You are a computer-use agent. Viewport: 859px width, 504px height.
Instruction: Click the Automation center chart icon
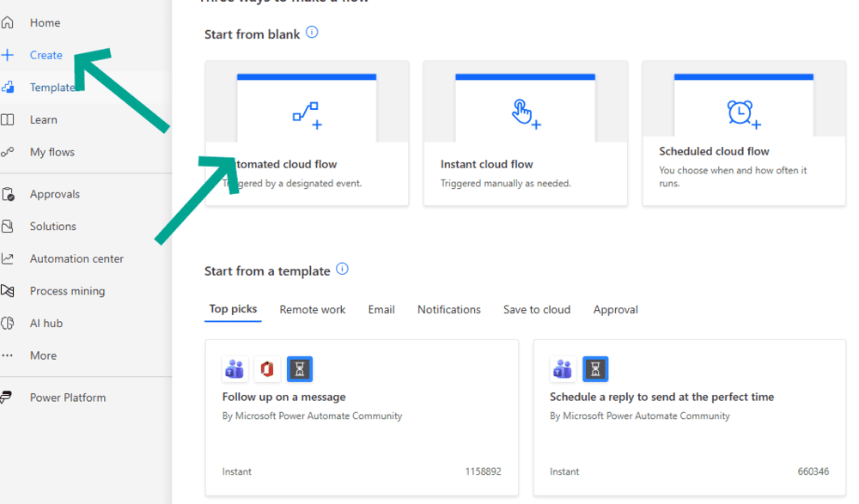click(x=7, y=258)
